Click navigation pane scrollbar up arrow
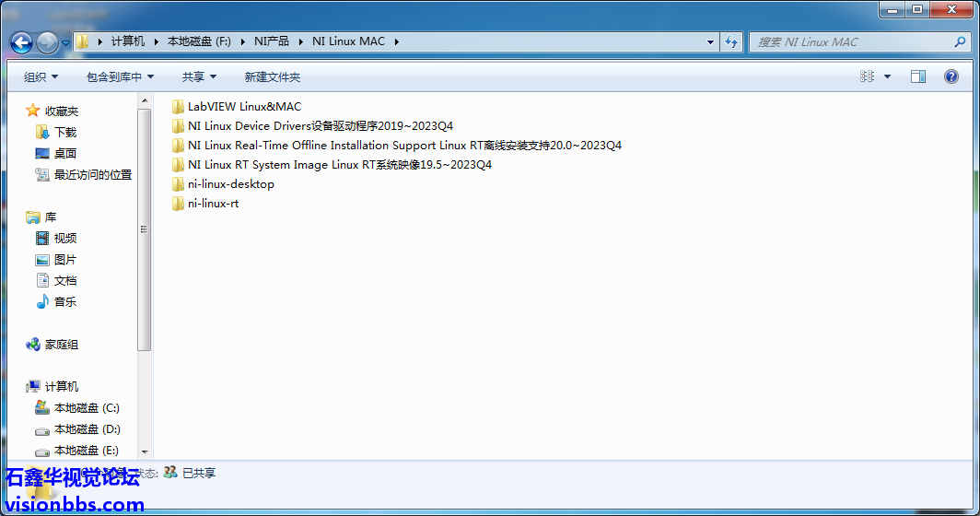Image resolution: width=980 pixels, height=516 pixels. (145, 100)
